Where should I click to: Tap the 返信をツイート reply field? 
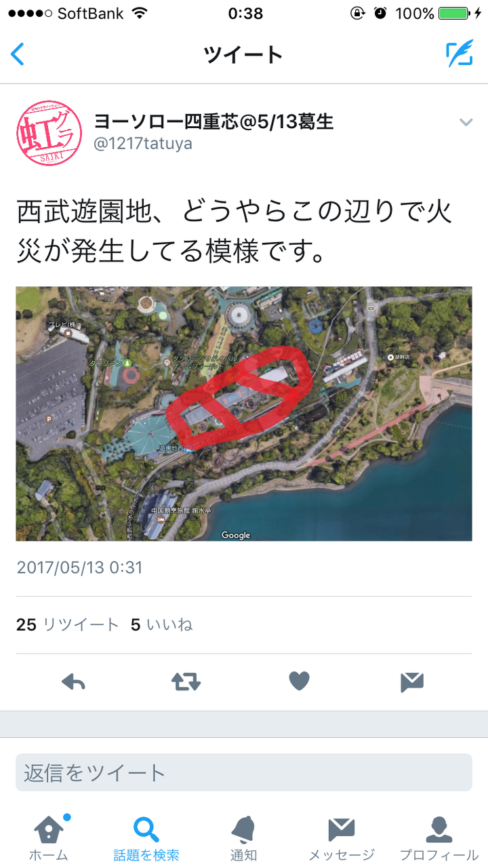tap(244, 772)
